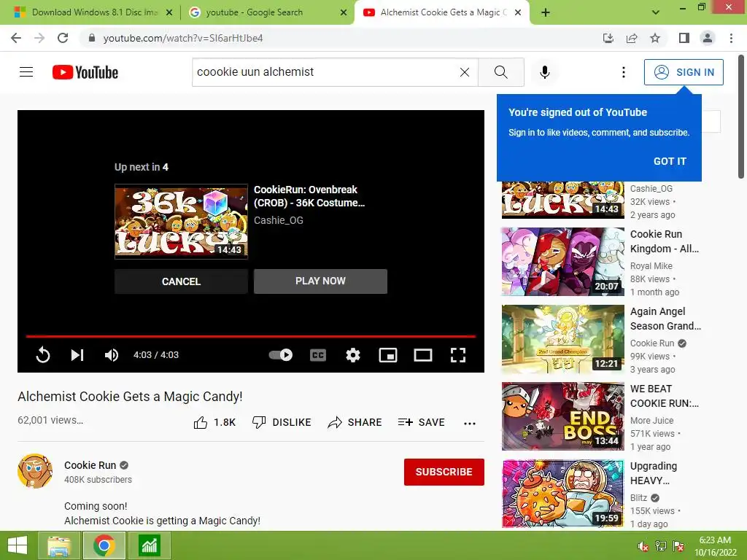Click the search input field

pos(324,72)
